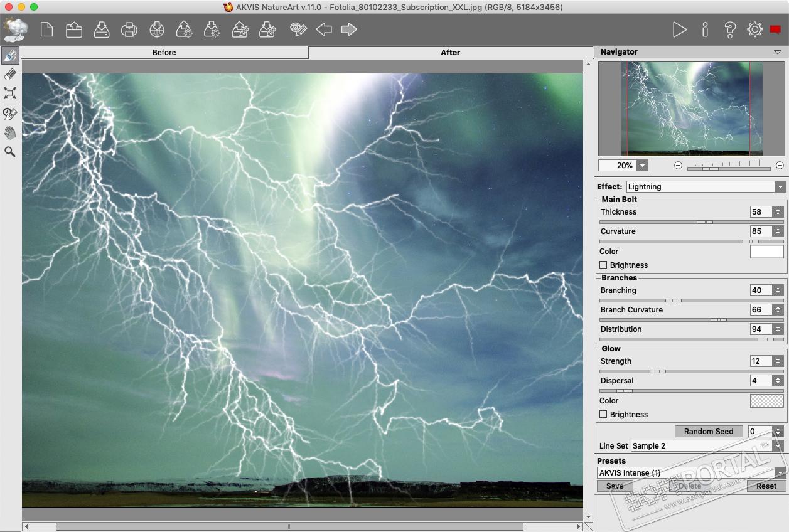789x532 pixels.
Task: Select the Transform tool in left toolbar
Action: (10, 93)
